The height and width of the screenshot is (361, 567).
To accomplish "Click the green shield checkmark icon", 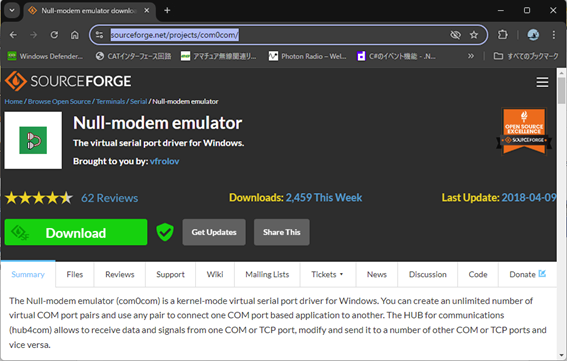I will 165,232.
